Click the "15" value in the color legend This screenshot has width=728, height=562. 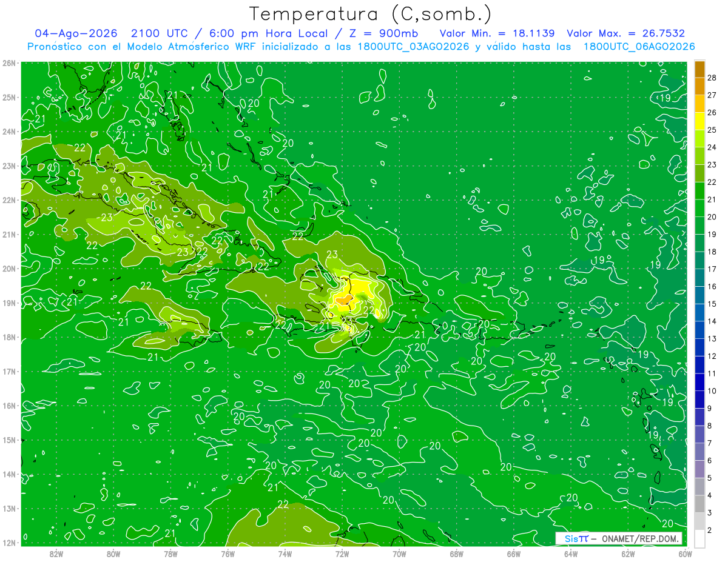point(712,304)
